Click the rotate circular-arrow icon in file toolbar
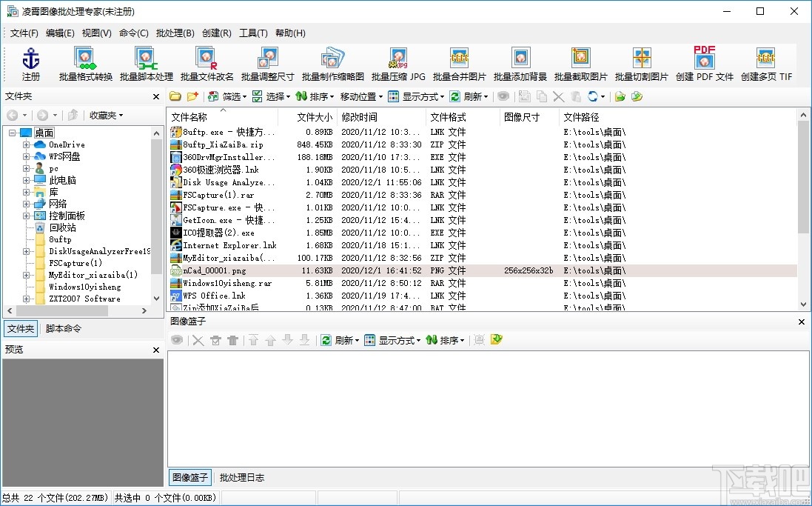This screenshot has height=506, width=812. coord(593,96)
